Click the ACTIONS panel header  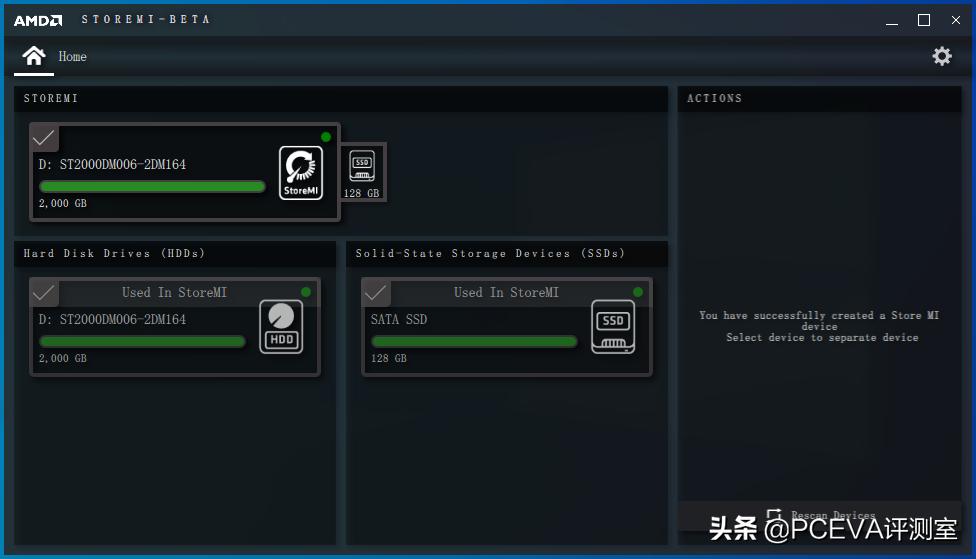point(819,98)
